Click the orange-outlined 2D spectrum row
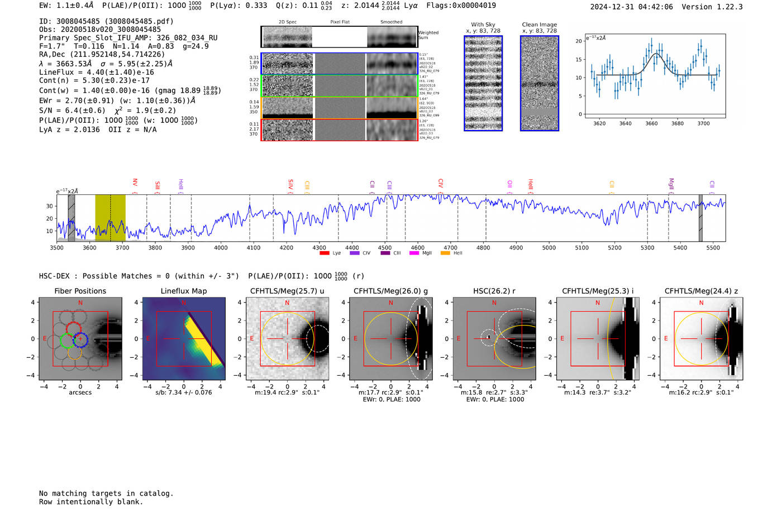The width and height of the screenshot is (782, 532). (x=340, y=108)
